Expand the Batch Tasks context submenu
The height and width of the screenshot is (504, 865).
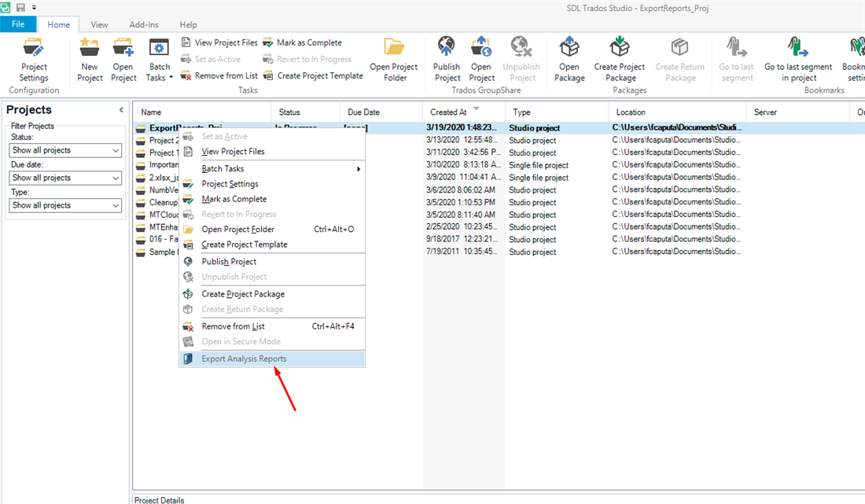272,169
